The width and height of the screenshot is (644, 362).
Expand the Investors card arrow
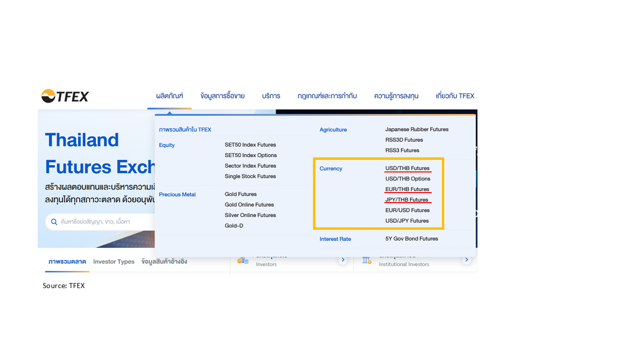(343, 260)
